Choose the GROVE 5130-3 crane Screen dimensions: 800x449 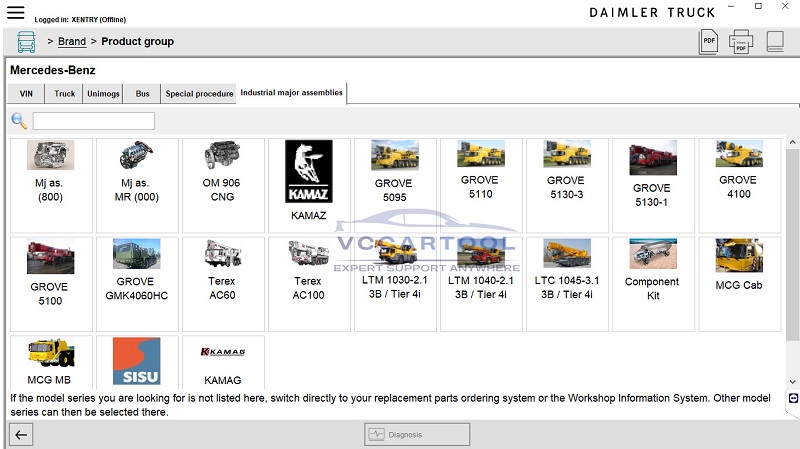(567, 185)
